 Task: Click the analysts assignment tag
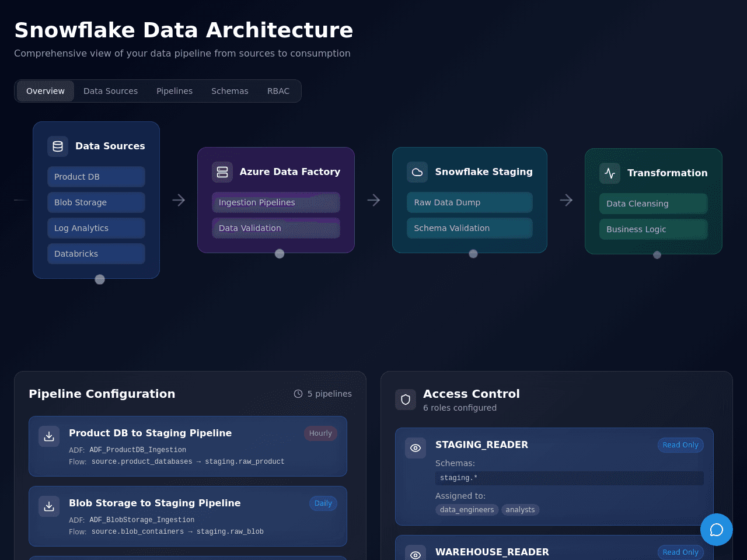521,510
